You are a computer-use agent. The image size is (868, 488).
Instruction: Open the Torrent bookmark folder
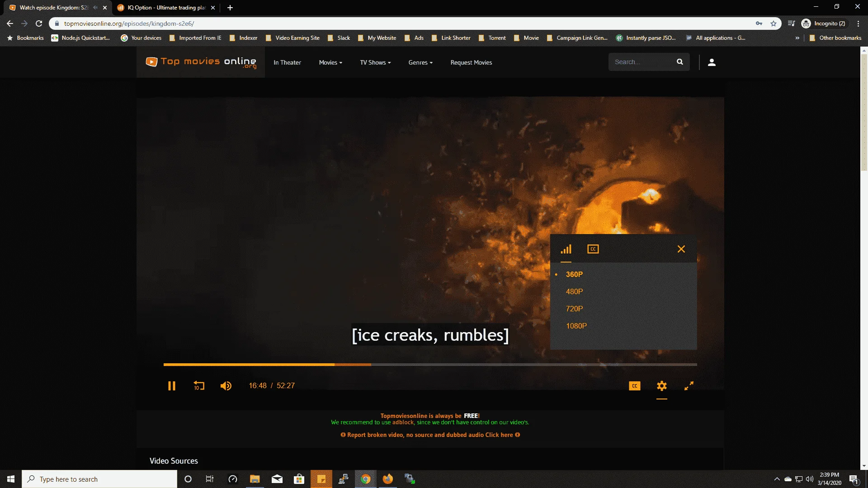point(492,38)
